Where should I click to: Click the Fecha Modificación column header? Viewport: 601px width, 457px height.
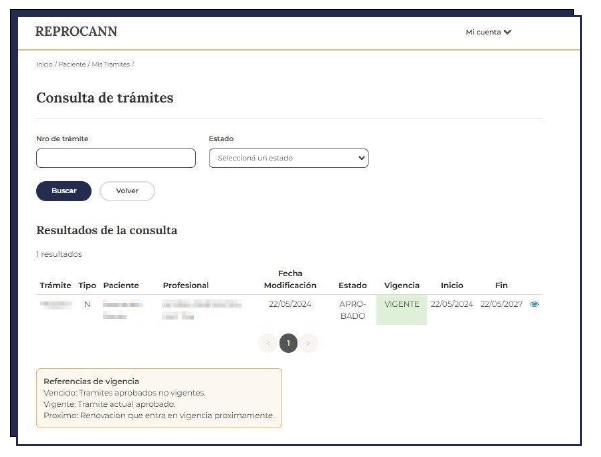[x=290, y=279]
